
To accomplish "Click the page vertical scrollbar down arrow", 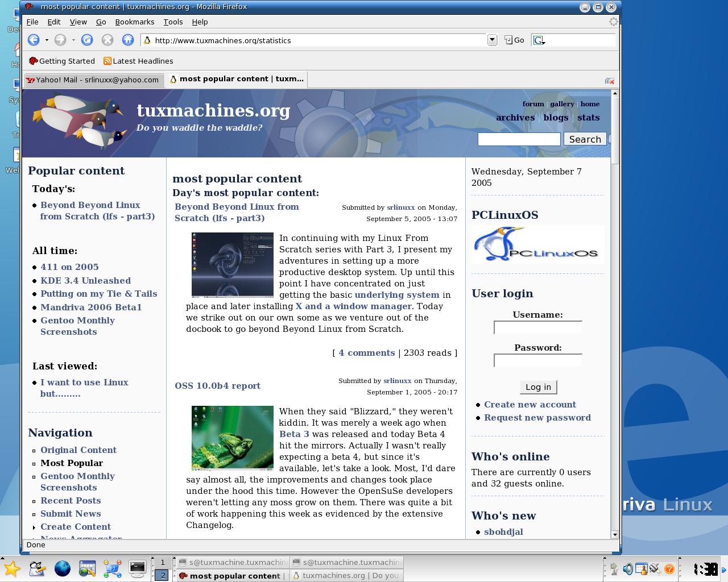I will (615, 534).
